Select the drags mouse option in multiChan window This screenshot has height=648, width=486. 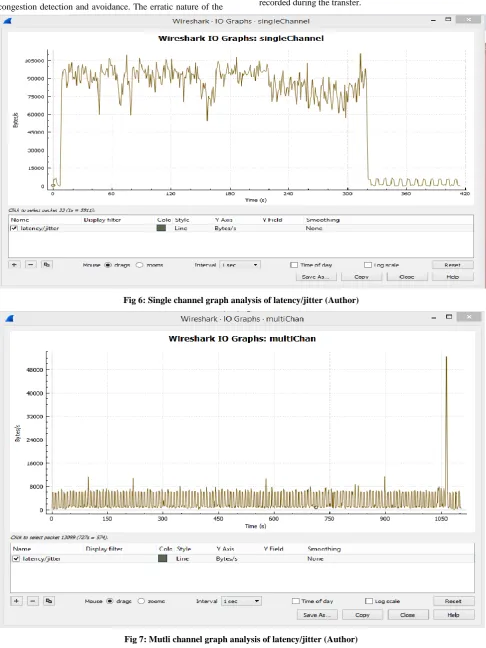tap(110, 601)
